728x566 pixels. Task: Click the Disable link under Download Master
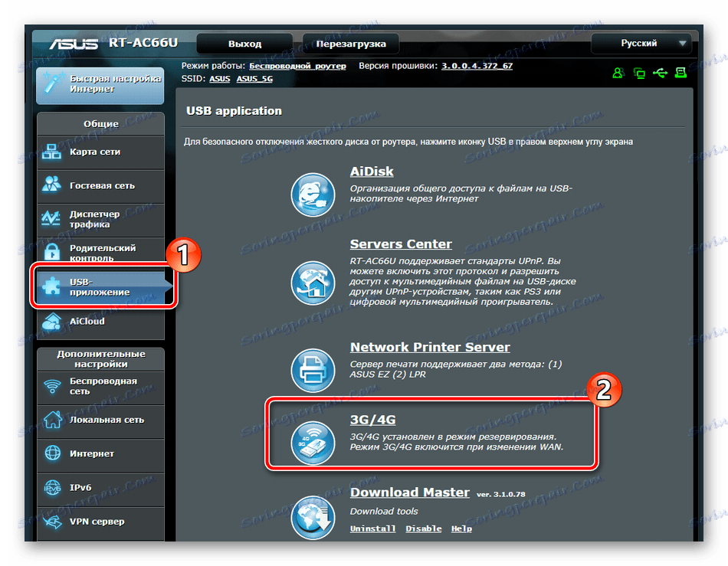pos(424,528)
